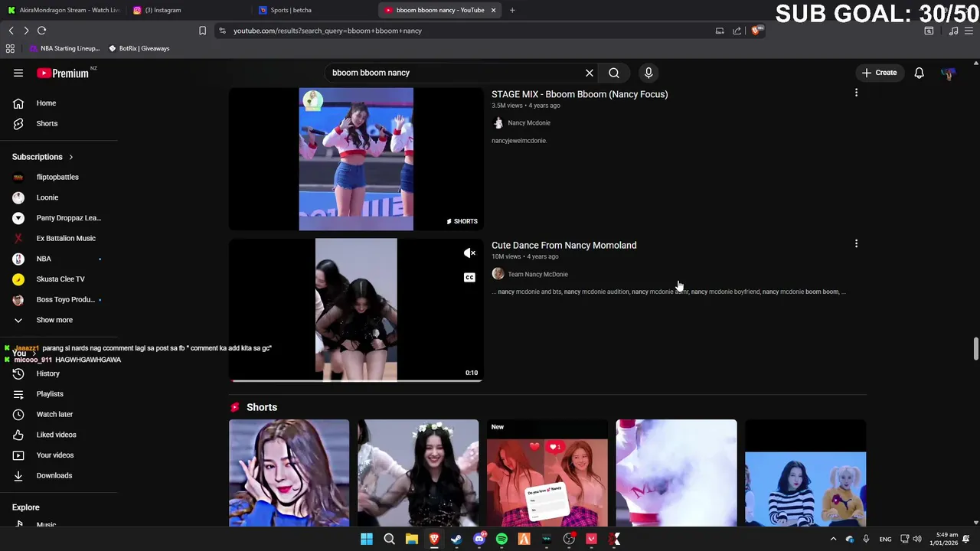This screenshot has height=551, width=980.
Task: Open Windows Start menu
Action: coord(367,539)
